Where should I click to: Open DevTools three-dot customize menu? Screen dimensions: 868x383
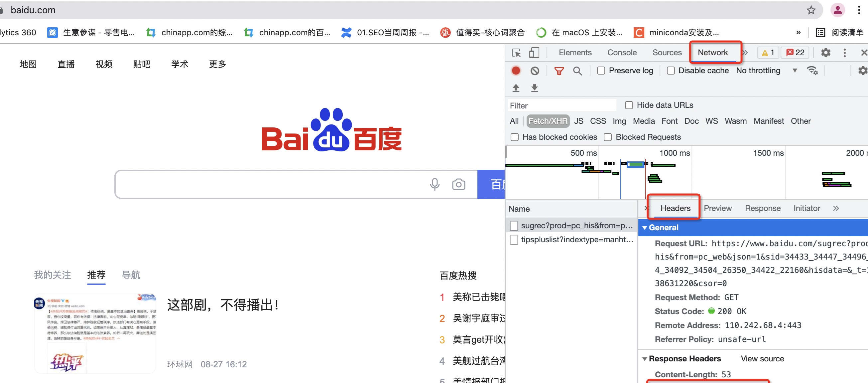click(844, 53)
